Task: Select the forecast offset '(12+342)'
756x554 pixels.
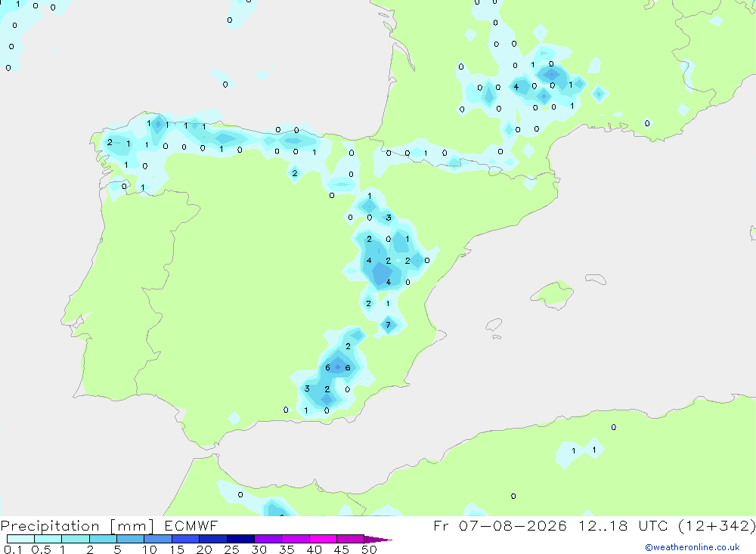Action: (x=717, y=525)
